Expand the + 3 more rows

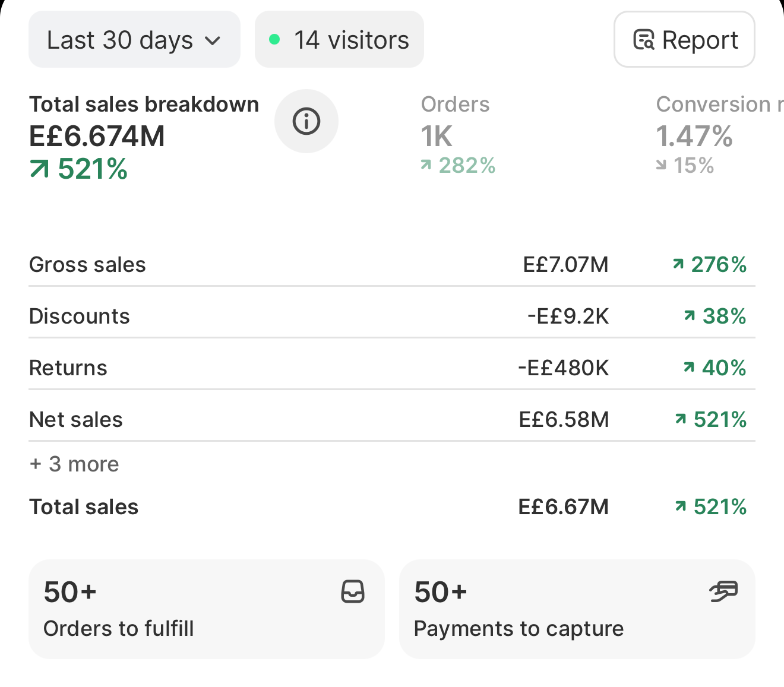coord(74,464)
